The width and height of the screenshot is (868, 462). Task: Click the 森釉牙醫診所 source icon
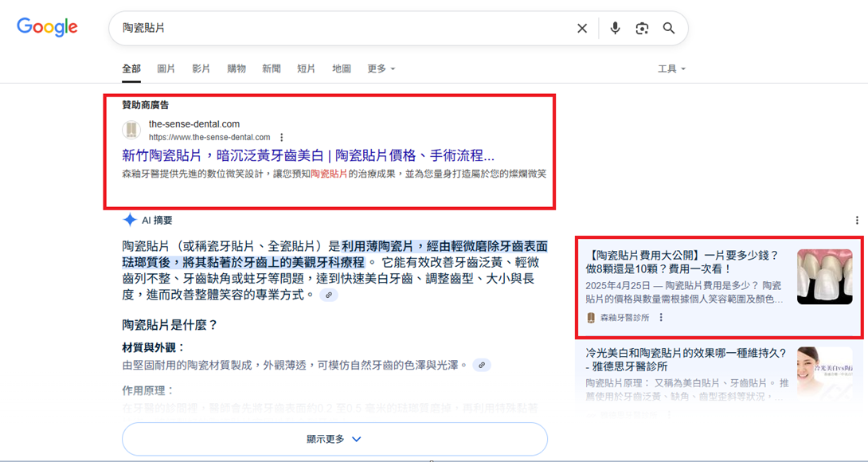[591, 317]
